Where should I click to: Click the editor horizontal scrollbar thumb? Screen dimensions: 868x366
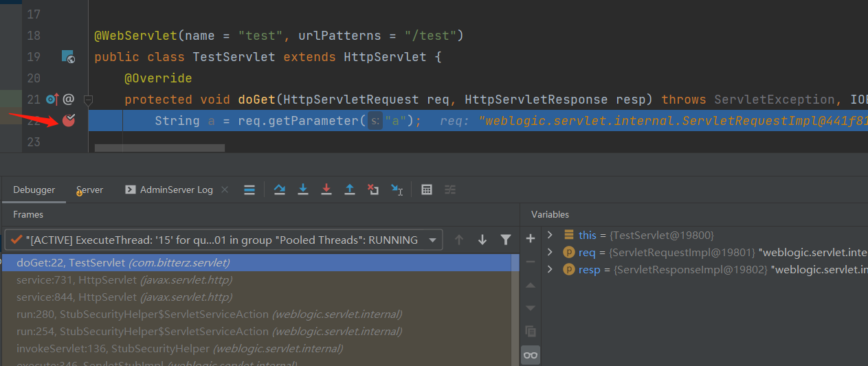tap(159, 148)
